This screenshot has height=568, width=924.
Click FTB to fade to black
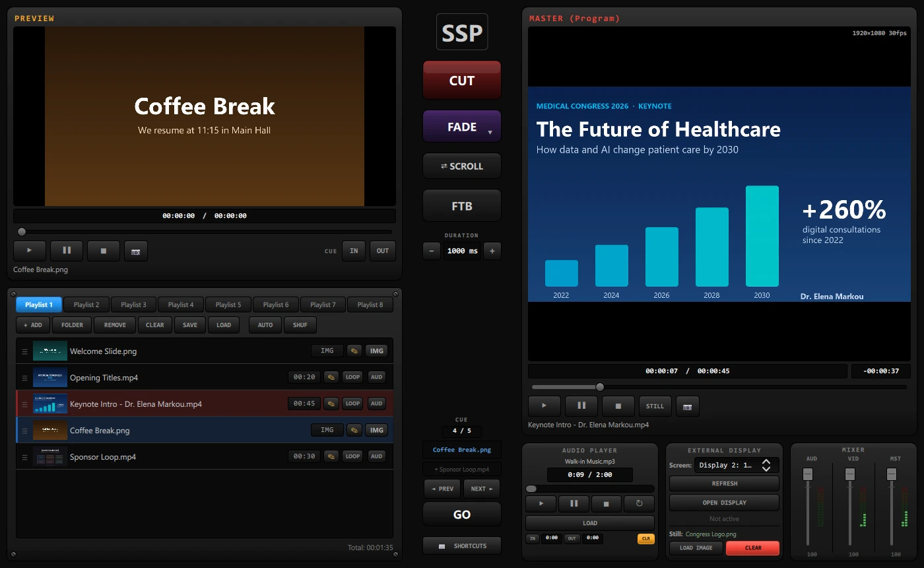coord(462,206)
